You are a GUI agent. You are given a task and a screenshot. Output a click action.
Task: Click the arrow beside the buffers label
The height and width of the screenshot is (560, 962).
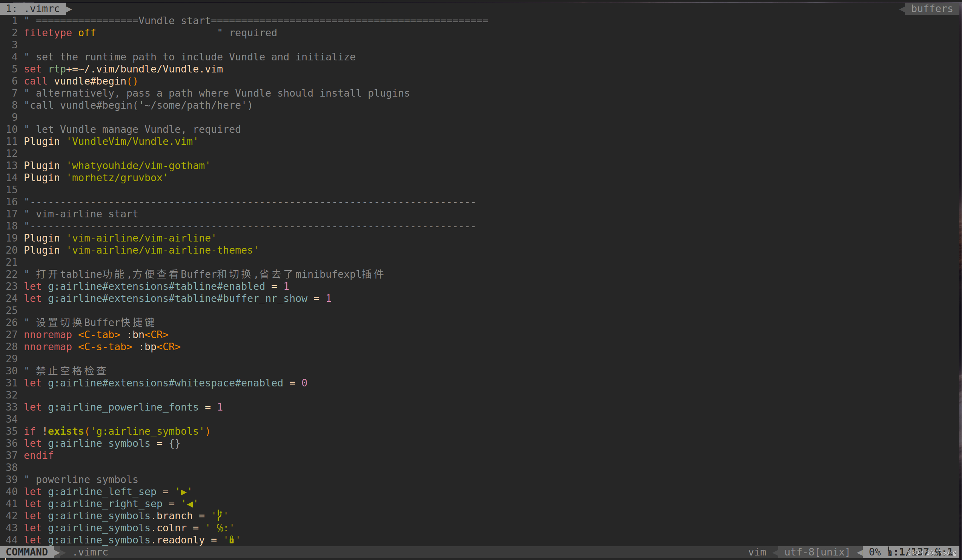(x=902, y=8)
